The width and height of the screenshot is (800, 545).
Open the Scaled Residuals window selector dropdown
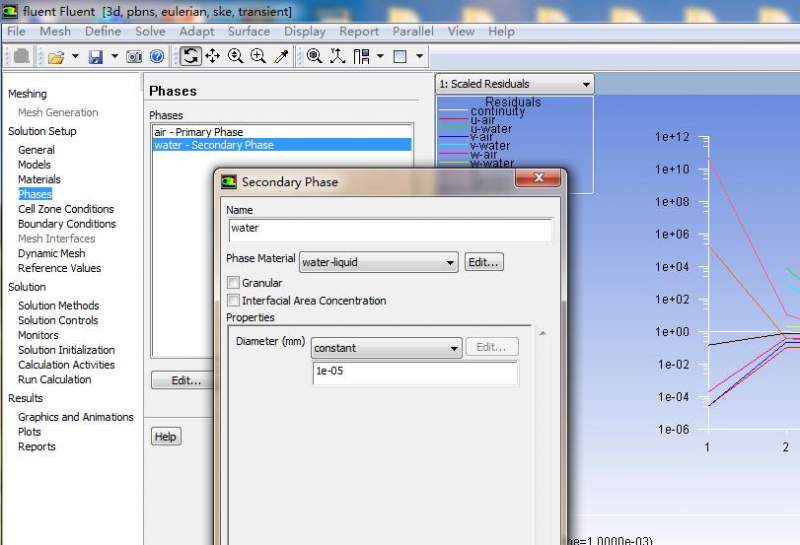click(515, 84)
